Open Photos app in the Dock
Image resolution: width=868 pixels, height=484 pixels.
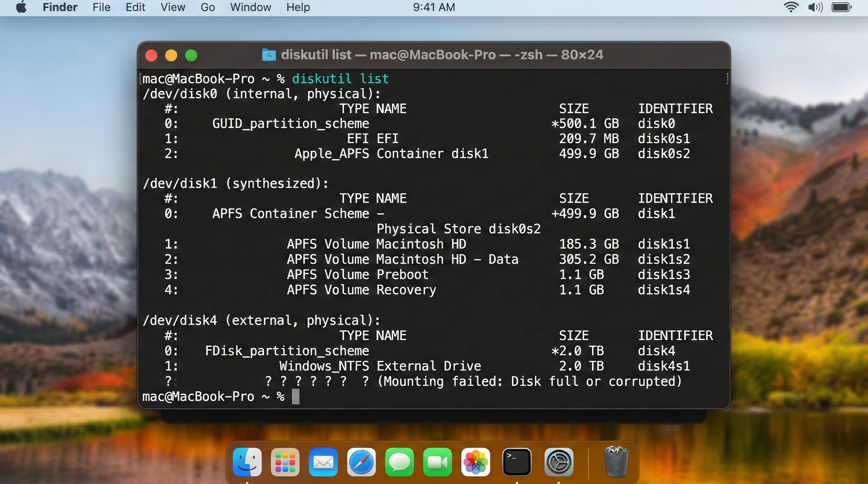click(x=475, y=462)
